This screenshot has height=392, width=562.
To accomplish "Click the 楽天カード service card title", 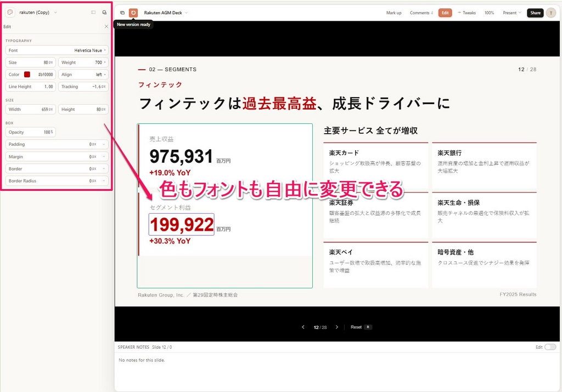I will tap(344, 153).
